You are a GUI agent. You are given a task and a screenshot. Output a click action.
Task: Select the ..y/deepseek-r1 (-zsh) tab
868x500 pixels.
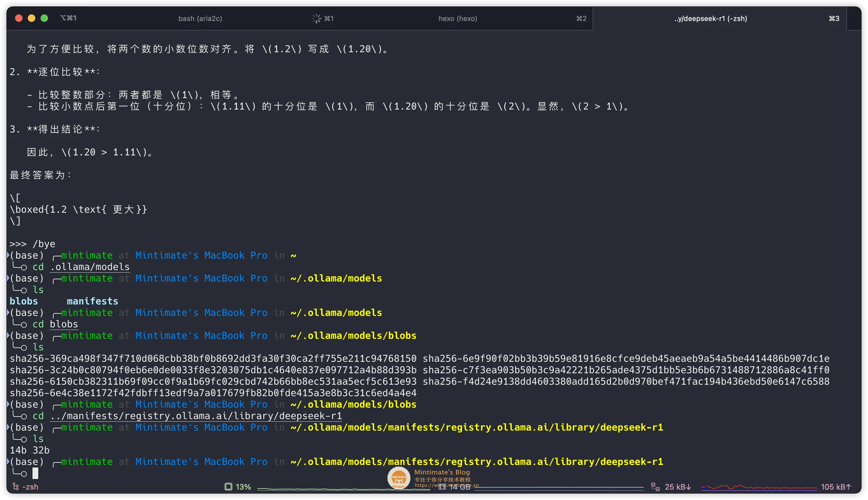coord(710,18)
